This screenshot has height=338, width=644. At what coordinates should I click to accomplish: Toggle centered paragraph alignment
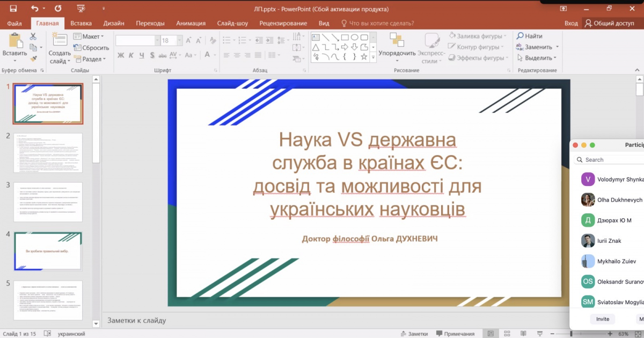(x=237, y=55)
